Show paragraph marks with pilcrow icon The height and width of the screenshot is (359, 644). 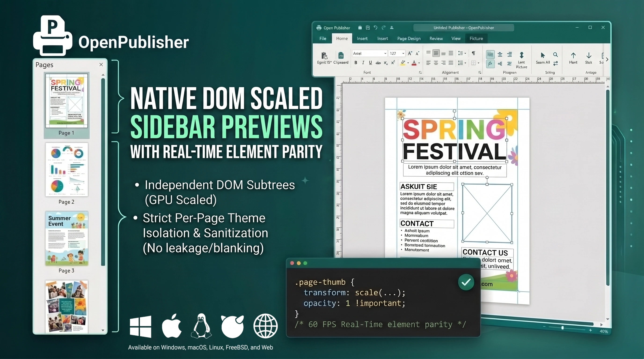(473, 53)
